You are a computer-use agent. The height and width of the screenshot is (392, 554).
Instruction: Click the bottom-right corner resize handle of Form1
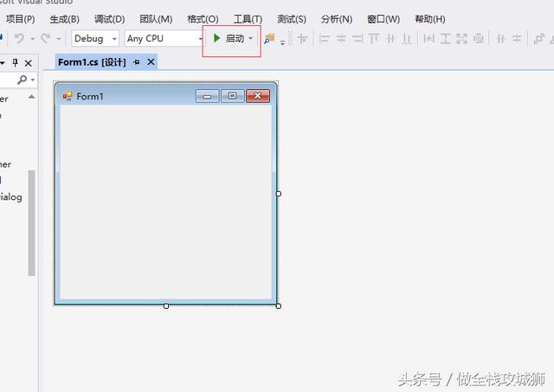[279, 306]
